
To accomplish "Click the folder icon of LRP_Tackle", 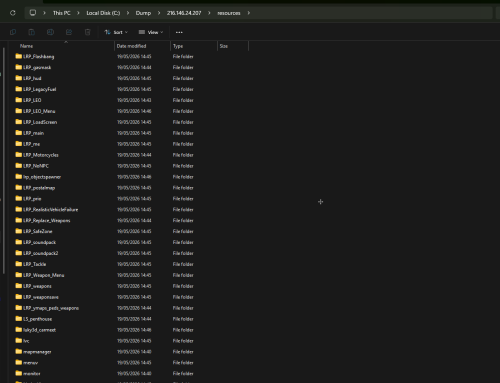I will pyautogui.click(x=19, y=264).
